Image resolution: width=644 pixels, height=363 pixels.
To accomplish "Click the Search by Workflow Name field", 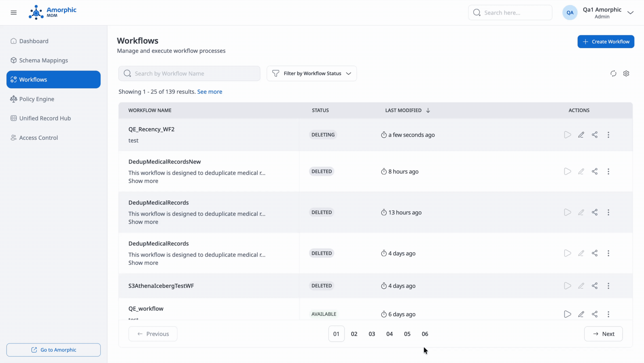I will [189, 74].
